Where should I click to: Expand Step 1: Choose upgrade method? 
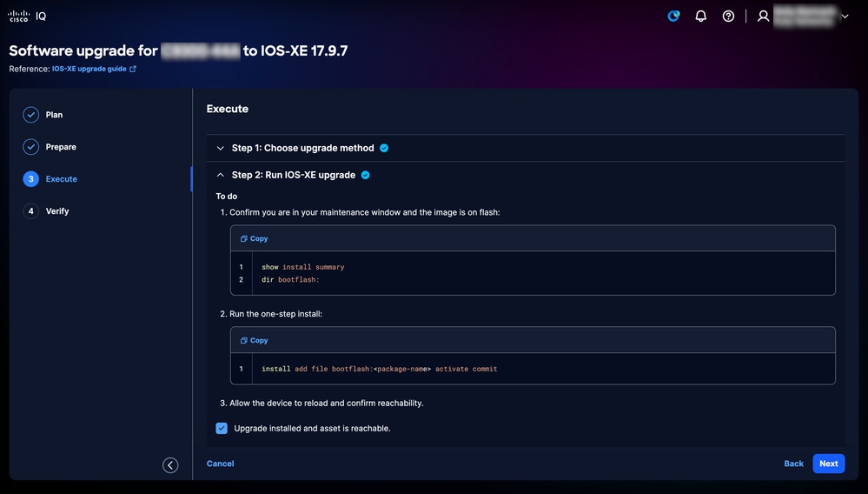coord(221,148)
